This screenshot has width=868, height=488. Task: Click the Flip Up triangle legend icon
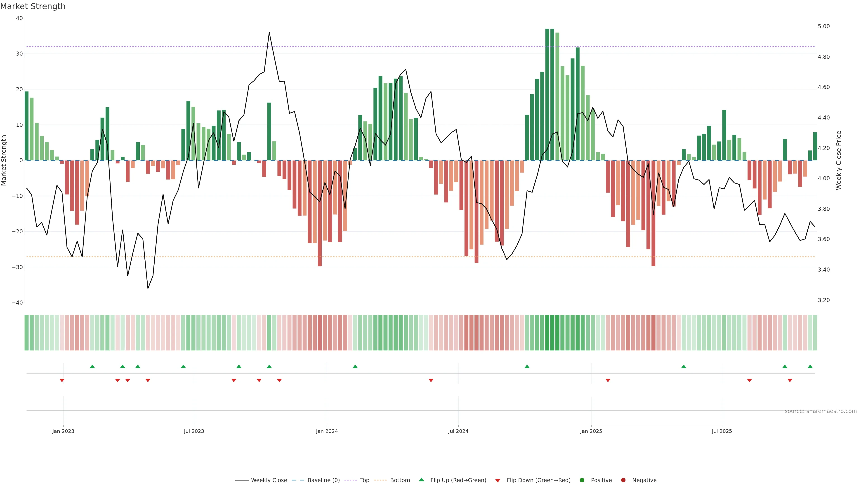pos(421,480)
